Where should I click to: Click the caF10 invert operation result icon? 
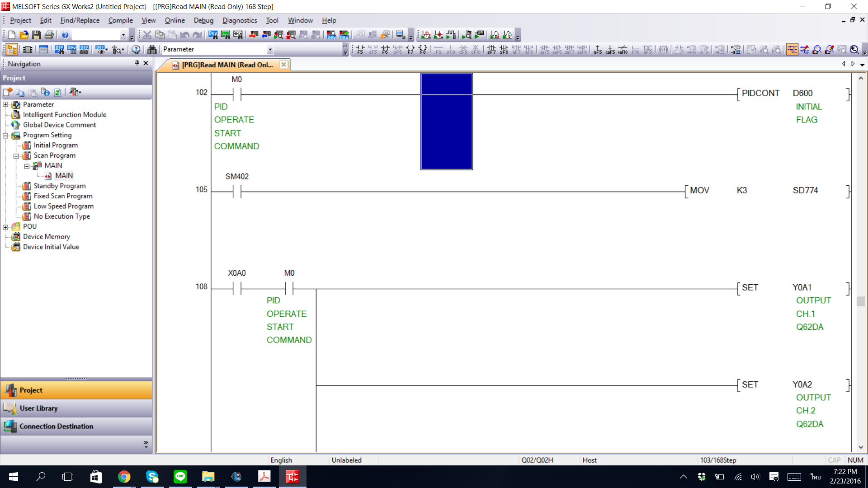tap(623, 49)
